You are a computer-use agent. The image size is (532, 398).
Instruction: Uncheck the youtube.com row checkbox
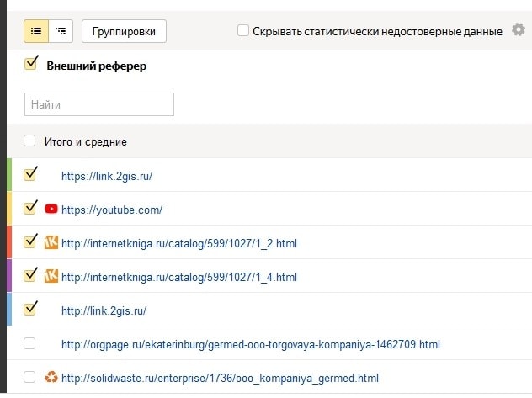(x=30, y=208)
